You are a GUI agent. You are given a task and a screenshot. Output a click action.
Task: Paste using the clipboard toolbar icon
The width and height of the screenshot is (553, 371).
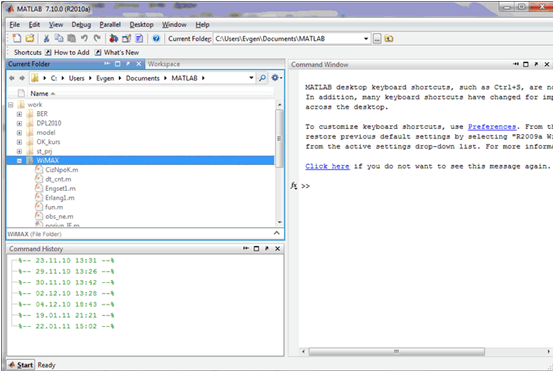(72, 38)
